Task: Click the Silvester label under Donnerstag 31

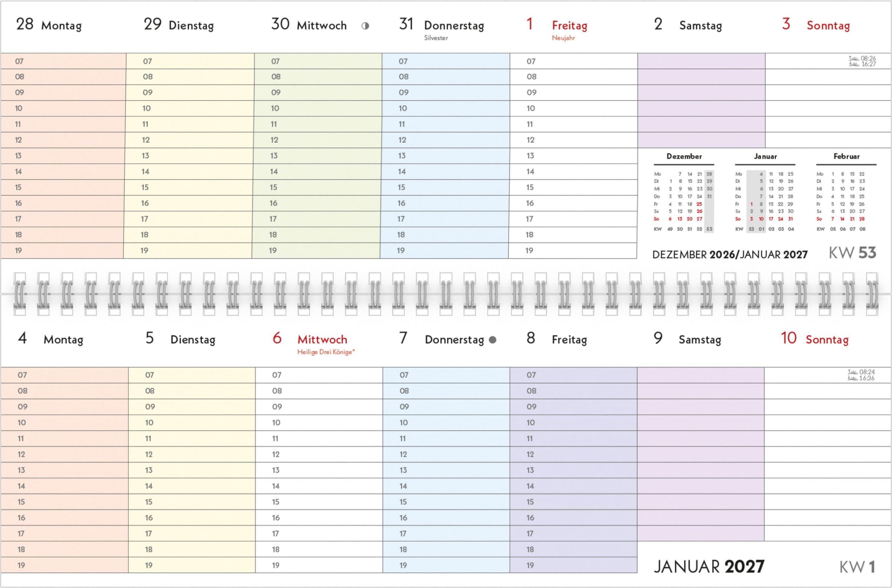Action: (436, 38)
